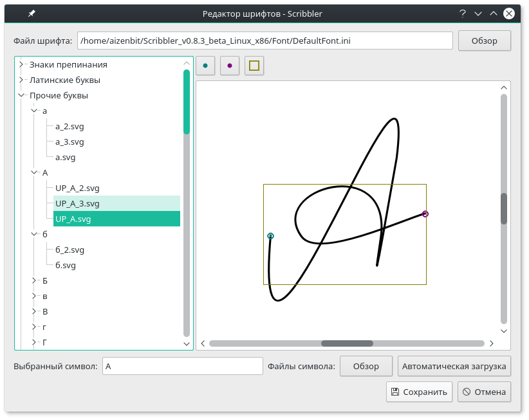Select UP_A.svg file
529x420 pixels.
click(x=116, y=219)
